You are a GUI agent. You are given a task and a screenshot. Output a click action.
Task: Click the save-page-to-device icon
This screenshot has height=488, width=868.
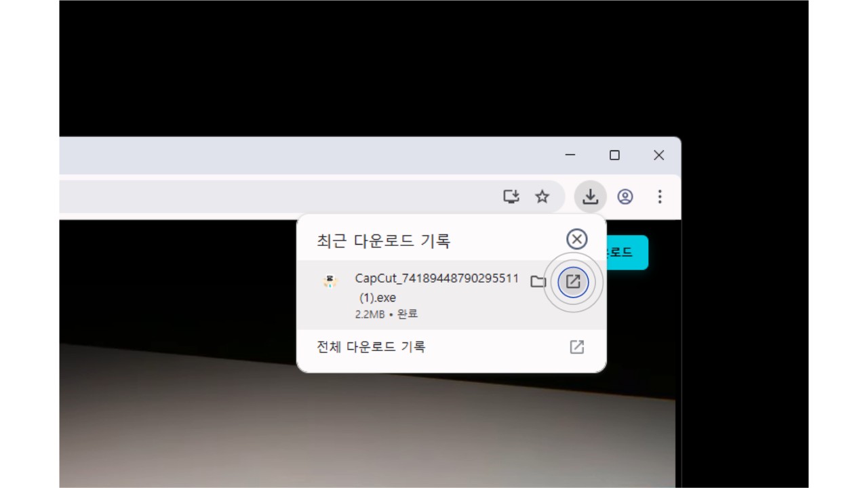pos(511,197)
